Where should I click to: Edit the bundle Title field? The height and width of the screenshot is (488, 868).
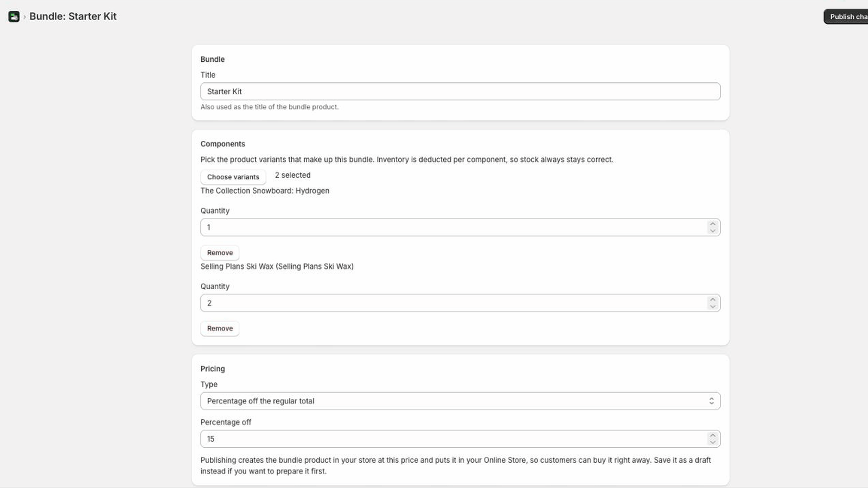[x=460, y=92]
